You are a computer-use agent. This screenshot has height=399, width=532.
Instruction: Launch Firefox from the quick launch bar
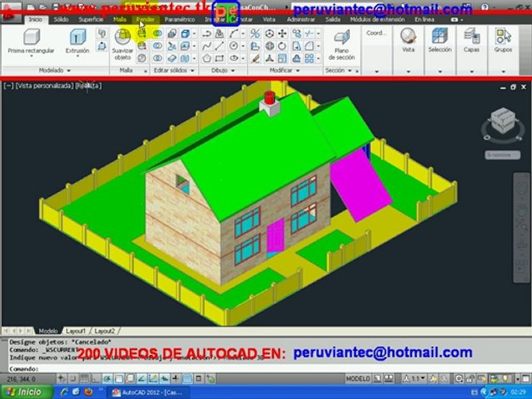click(88, 392)
